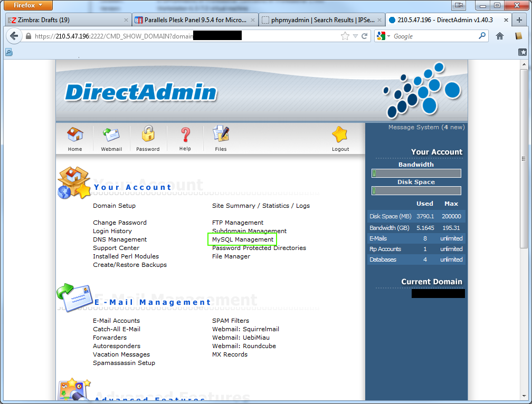Click the E-Mail Management envelope icon
Image resolution: width=532 pixels, height=404 pixels.
[x=74, y=297]
